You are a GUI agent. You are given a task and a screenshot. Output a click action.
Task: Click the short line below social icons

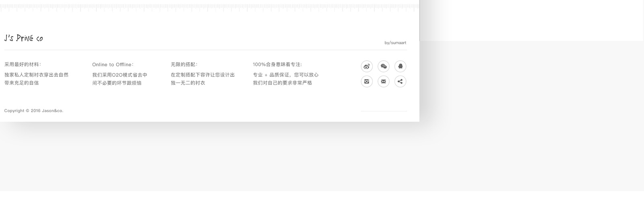[x=384, y=111]
